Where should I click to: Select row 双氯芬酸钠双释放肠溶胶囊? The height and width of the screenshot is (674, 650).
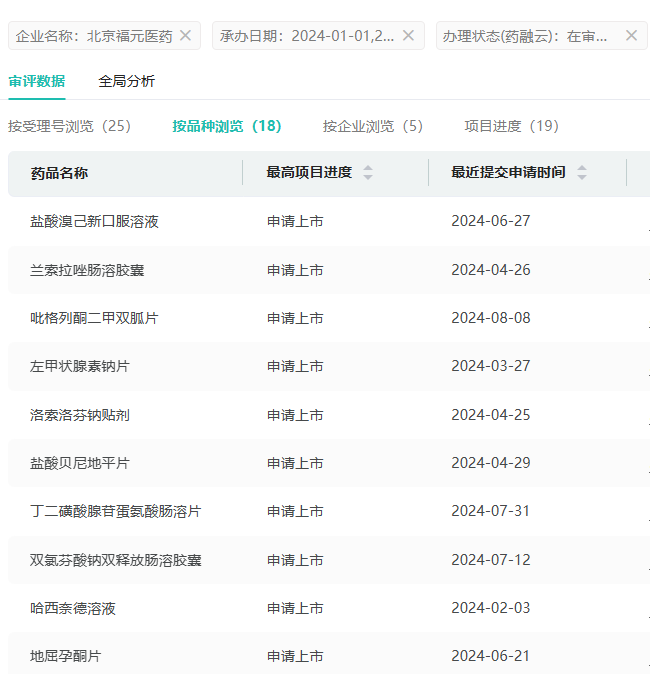pos(329,560)
